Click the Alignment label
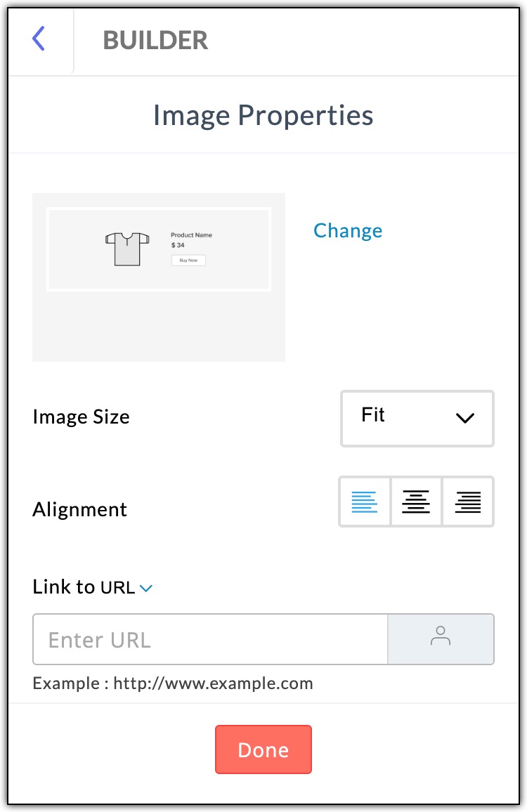Image resolution: width=527 pixels, height=812 pixels. click(80, 509)
